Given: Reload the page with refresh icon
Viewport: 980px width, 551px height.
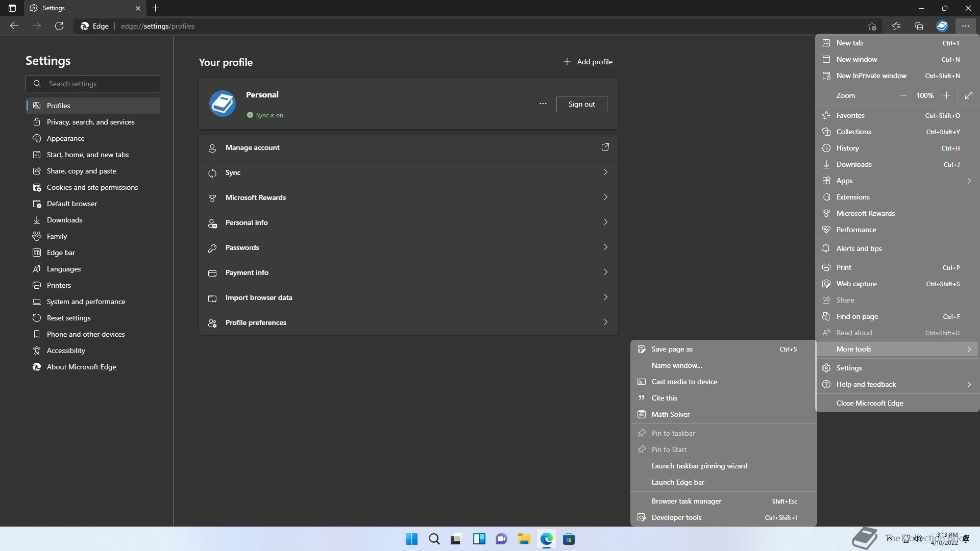Looking at the screenshot, I should (59, 26).
